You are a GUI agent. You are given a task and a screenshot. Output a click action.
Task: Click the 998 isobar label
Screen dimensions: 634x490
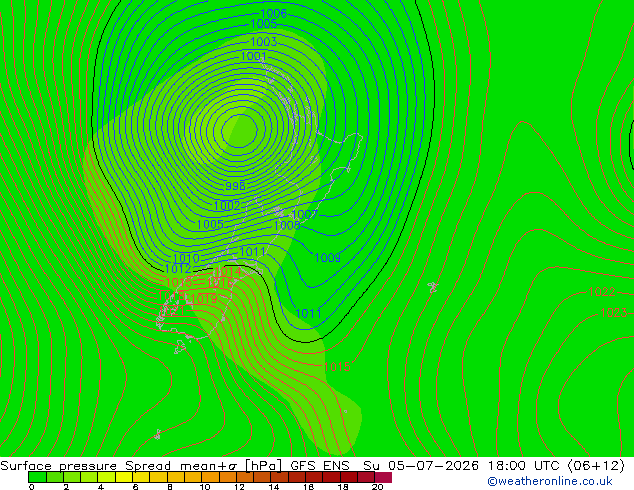click(x=235, y=186)
